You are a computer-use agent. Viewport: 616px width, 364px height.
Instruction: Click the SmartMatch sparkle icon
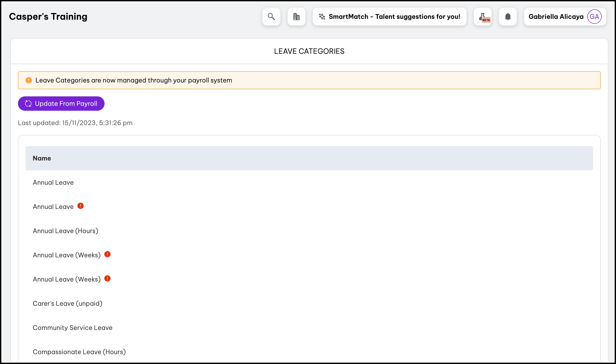click(322, 16)
